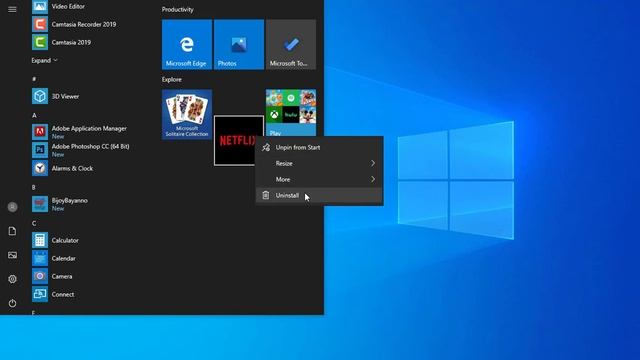Screen dimensions: 640x360
Task: Click the # letter header
Action: (x=34, y=79)
